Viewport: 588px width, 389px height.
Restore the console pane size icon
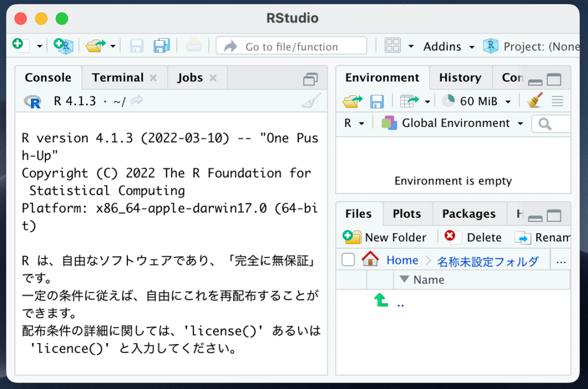click(311, 79)
